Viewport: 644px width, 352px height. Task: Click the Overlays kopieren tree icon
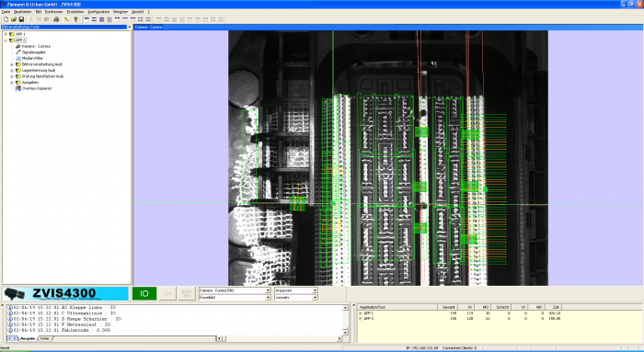point(18,88)
